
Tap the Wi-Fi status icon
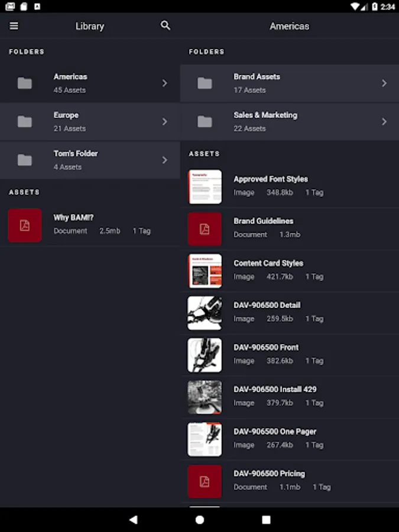coord(355,7)
